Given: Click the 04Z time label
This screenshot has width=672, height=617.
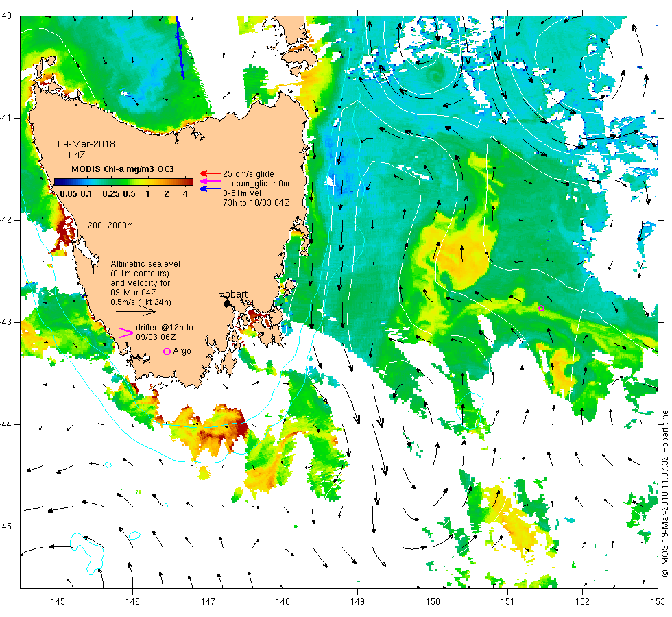Looking at the screenshot, I should click(x=77, y=155).
